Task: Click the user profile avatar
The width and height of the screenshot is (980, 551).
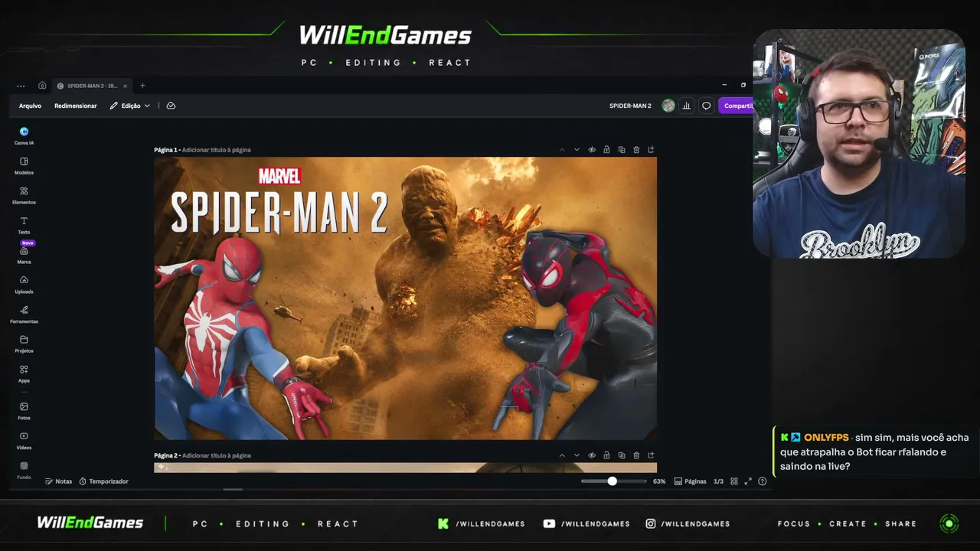Action: tap(668, 106)
